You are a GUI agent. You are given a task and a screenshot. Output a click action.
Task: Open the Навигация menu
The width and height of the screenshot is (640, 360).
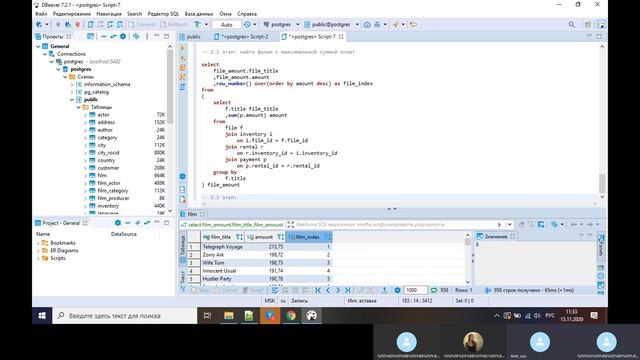coord(109,14)
